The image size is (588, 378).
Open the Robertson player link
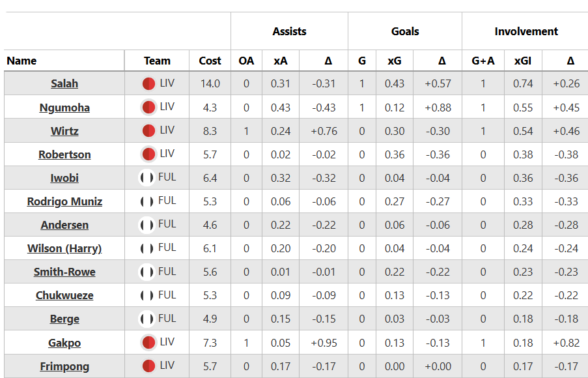pos(64,154)
